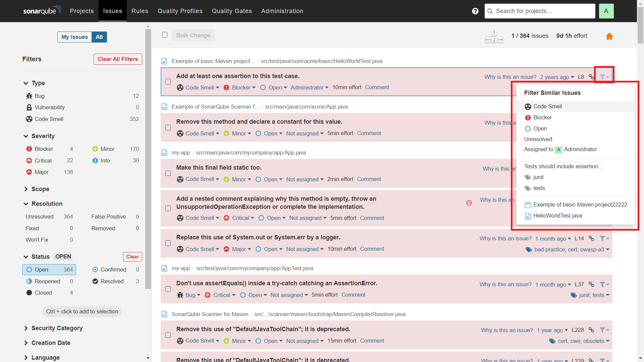Click Clear All Filters button

pyautogui.click(x=118, y=59)
